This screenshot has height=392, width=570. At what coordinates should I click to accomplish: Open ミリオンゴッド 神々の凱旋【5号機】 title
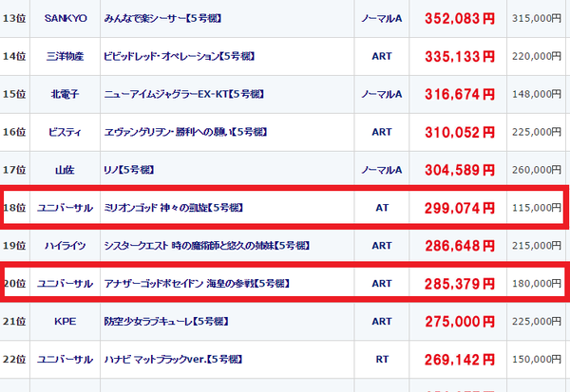pos(174,208)
